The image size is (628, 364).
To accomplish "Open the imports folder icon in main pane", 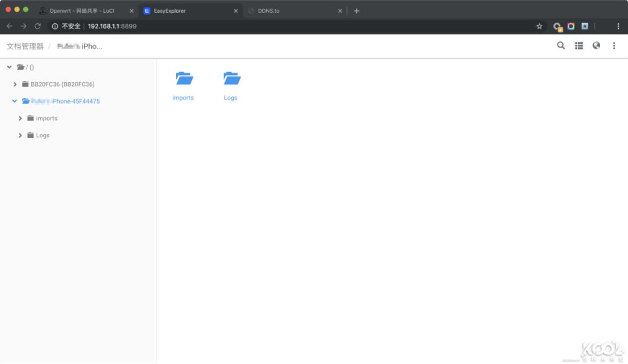I will pyautogui.click(x=184, y=78).
